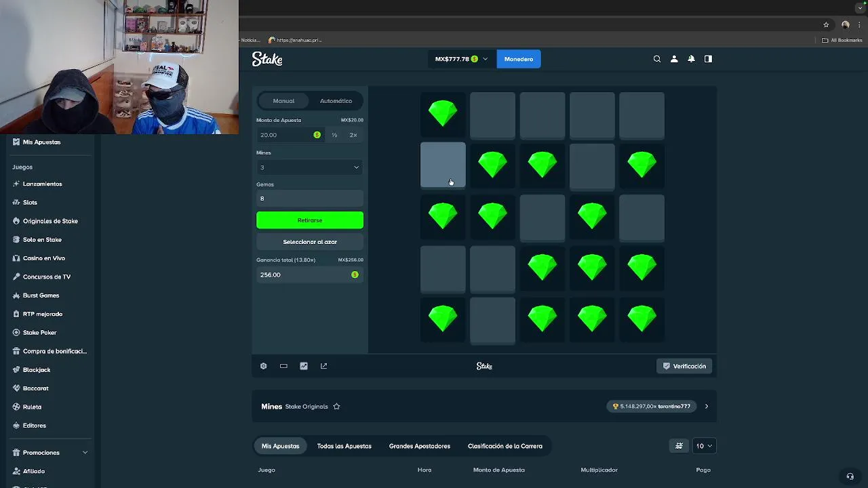Open Mis Apuestas in the left sidebar
The width and height of the screenshot is (868, 488).
click(41, 142)
